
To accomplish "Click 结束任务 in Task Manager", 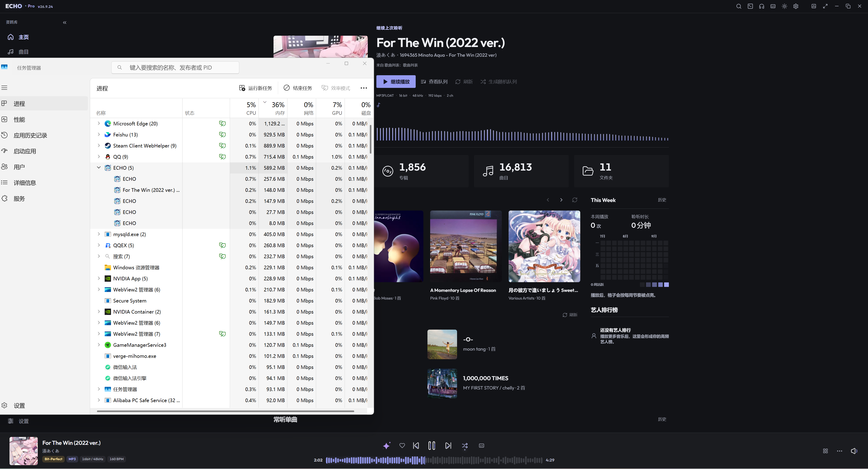I will pos(297,88).
